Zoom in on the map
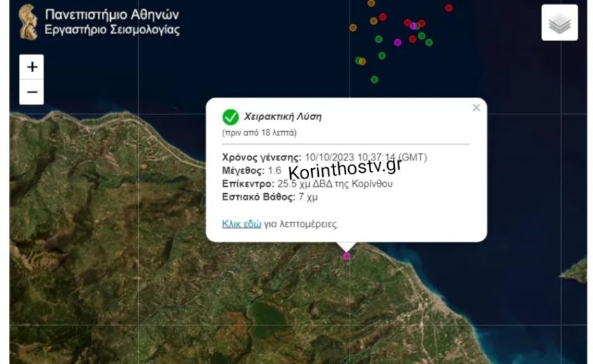This screenshot has height=364, width=593. (x=32, y=67)
